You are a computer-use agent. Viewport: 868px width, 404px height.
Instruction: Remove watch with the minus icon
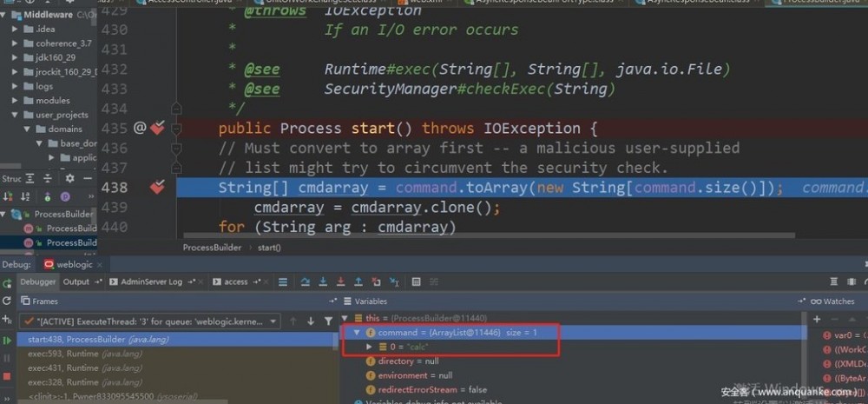click(x=833, y=320)
